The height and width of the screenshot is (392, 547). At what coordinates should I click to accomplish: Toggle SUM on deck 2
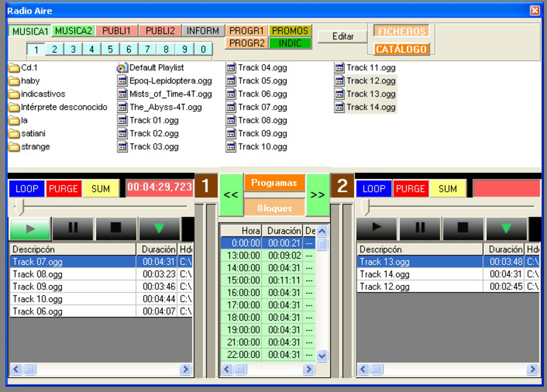tap(448, 189)
